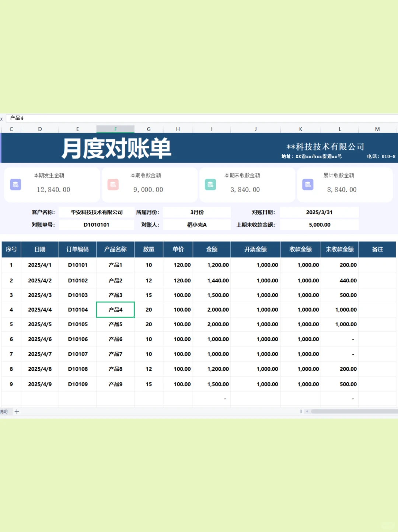Click the red icon on the 本期收款金额 card
The image size is (398, 532).
(113, 185)
